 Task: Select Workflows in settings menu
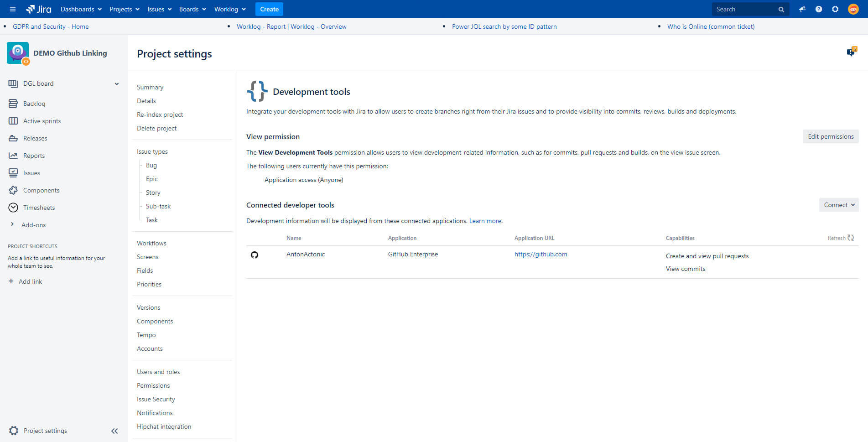pyautogui.click(x=151, y=243)
